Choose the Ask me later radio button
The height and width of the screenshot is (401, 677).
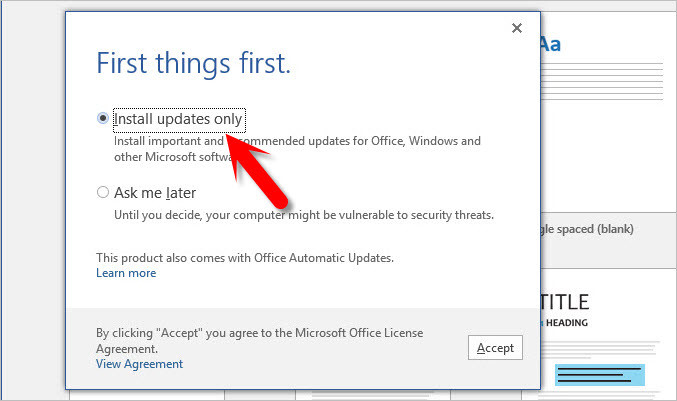103,192
